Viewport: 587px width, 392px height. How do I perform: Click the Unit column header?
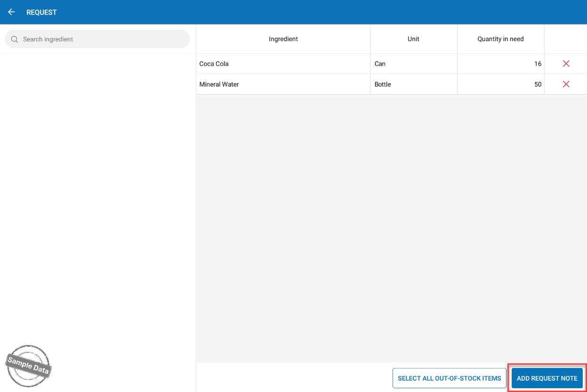click(413, 39)
